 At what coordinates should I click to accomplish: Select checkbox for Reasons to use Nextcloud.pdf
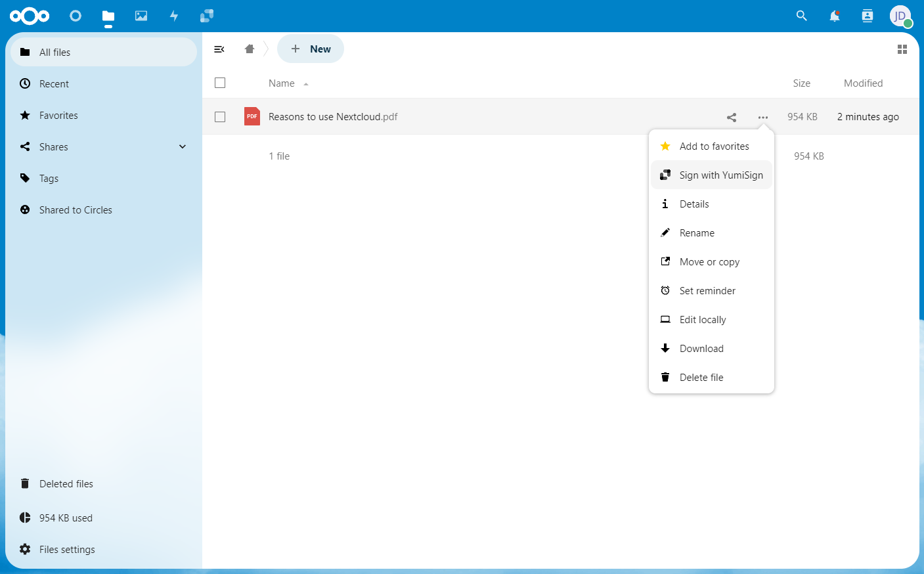pos(220,117)
